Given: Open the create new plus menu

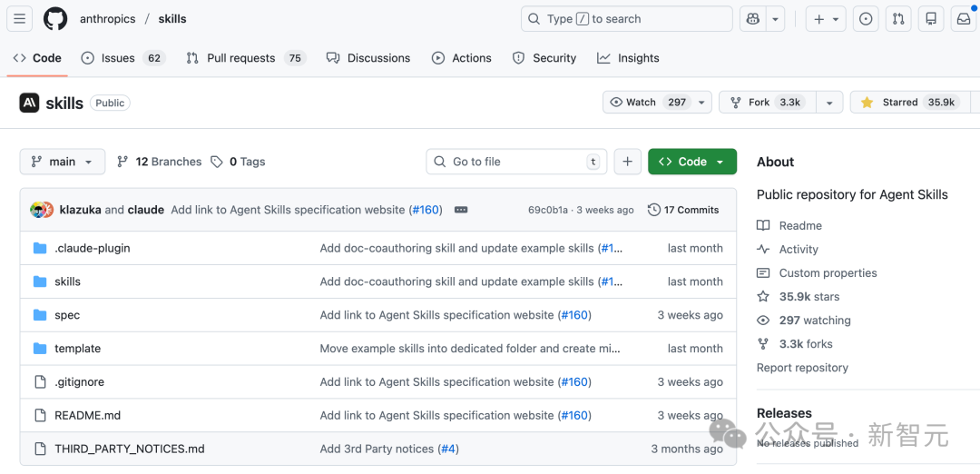Looking at the screenshot, I should tap(826, 19).
